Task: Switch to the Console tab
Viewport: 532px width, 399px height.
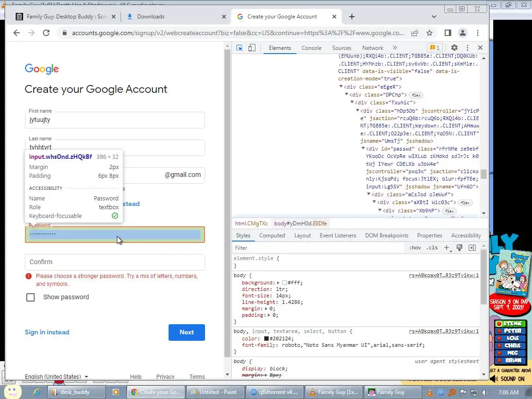Action: 311,48
